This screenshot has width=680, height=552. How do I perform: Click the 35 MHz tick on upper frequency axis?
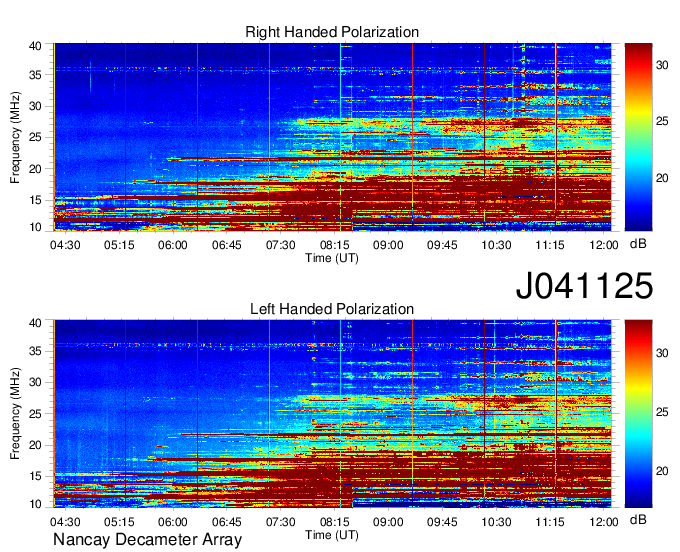coord(35,75)
